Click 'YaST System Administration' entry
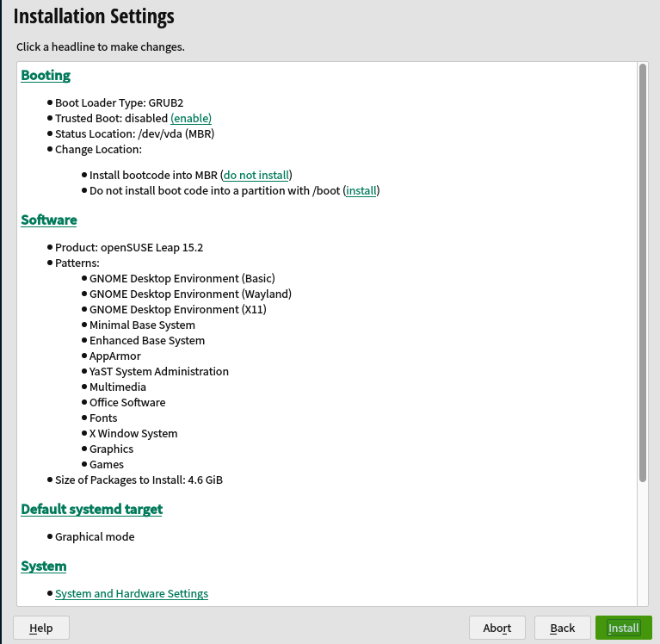The image size is (660, 644). (159, 371)
